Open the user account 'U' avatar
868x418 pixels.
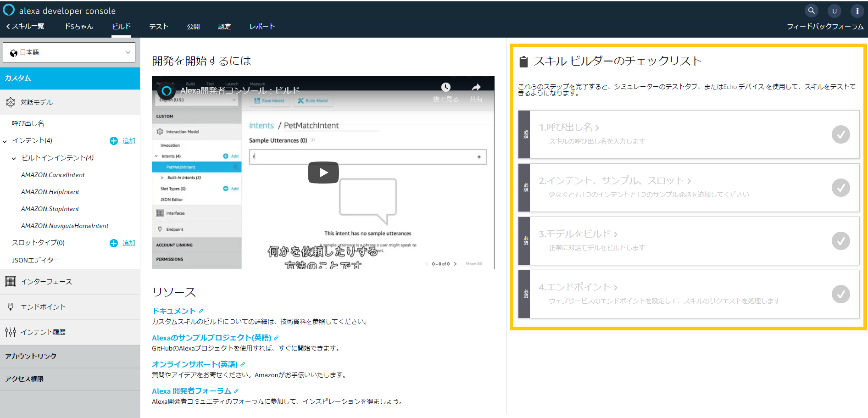tap(835, 11)
